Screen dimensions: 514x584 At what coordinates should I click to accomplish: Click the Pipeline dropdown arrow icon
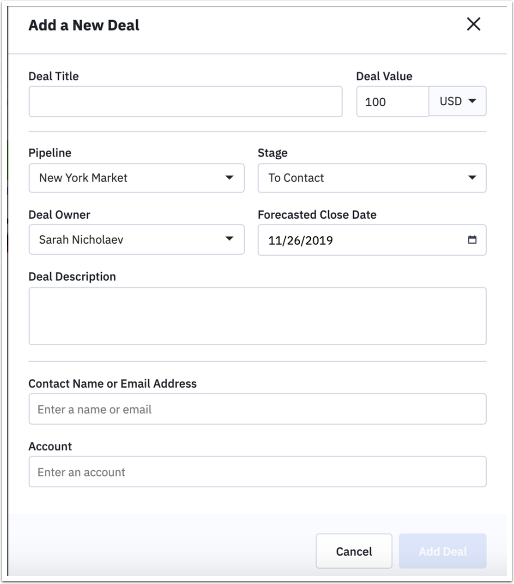[229, 178]
